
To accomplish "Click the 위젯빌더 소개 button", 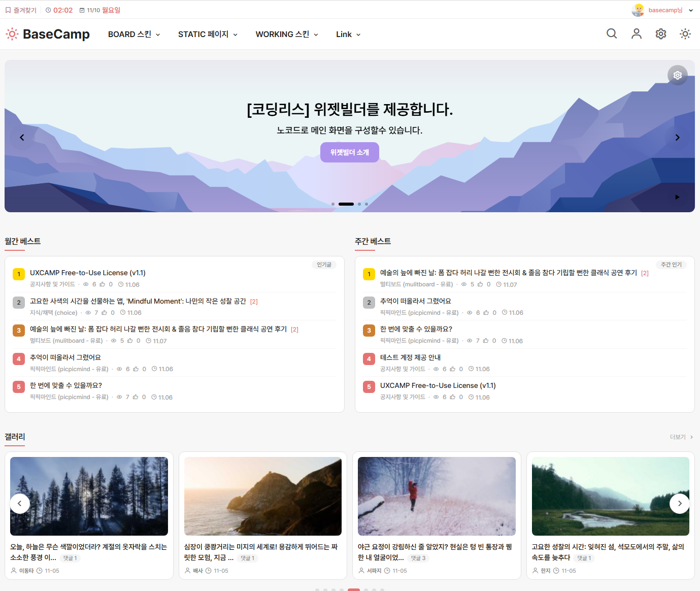I will click(x=349, y=152).
